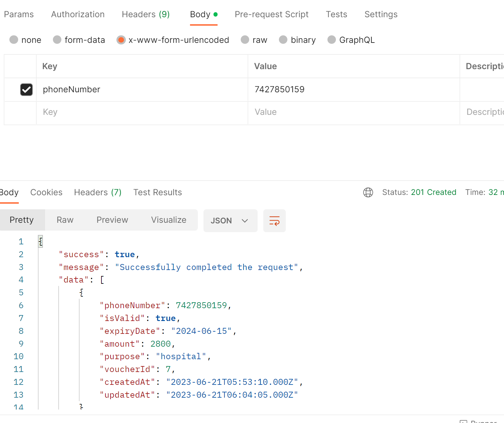Open the JSON format dropdown
Image resolution: width=504 pixels, height=423 pixels.
[230, 220]
